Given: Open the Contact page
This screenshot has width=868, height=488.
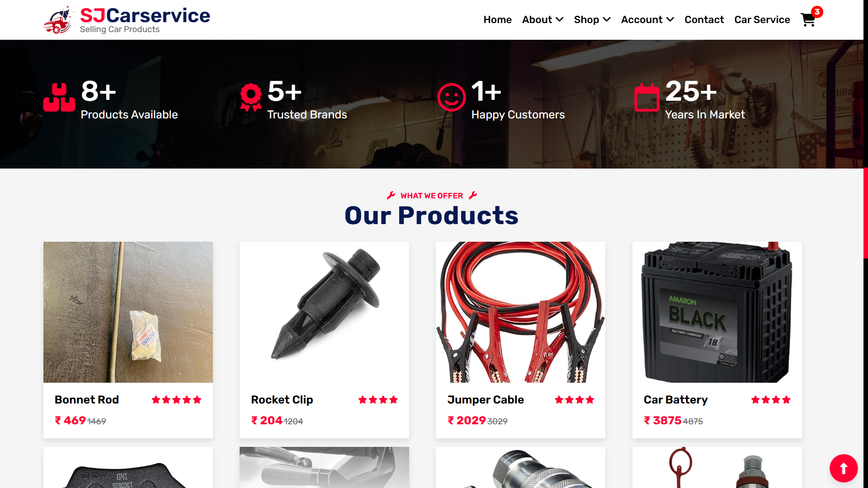Looking at the screenshot, I should coord(704,20).
